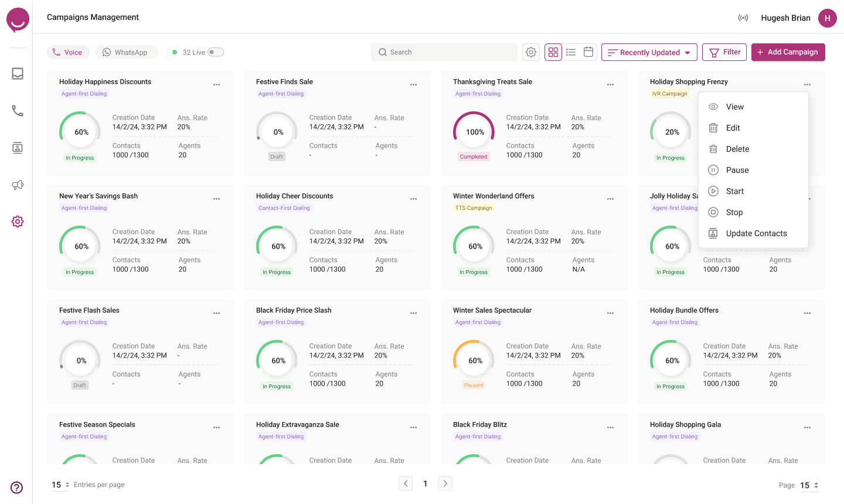Open options for Holiday Shopping Gala card

tap(808, 428)
